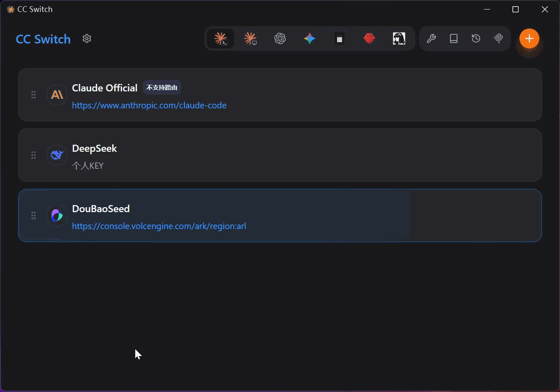The image size is (560, 392).
Task: Click the drag handle on the DouBaoSeed card
Action: pyautogui.click(x=34, y=215)
